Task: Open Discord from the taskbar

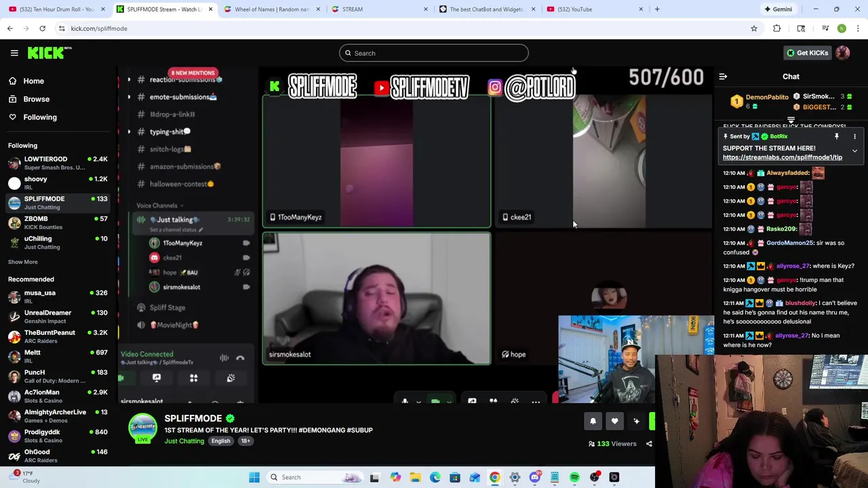Action: pos(534,477)
